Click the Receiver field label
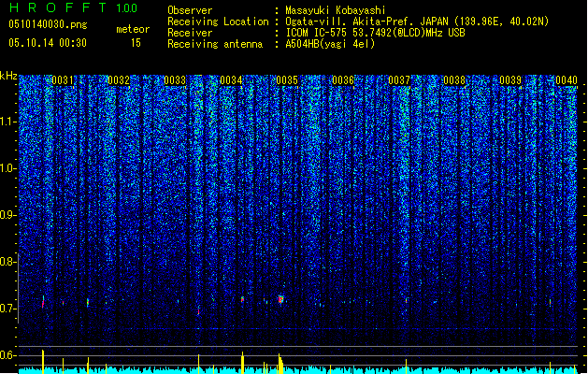The width and height of the screenshot is (588, 374). click(x=190, y=33)
